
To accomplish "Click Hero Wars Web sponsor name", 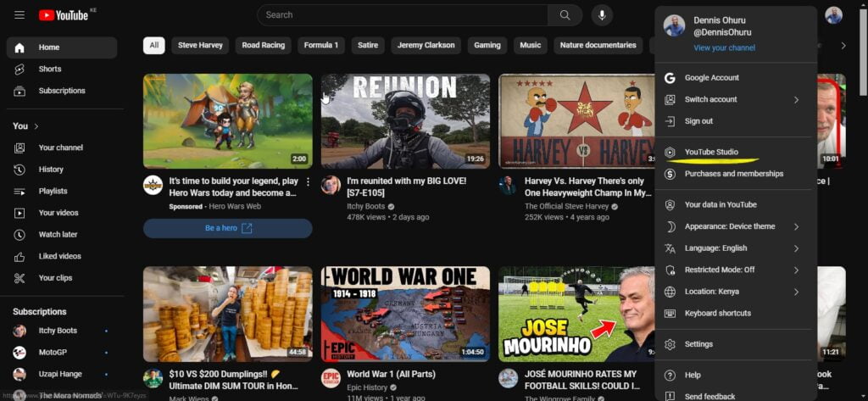I will click(236, 207).
